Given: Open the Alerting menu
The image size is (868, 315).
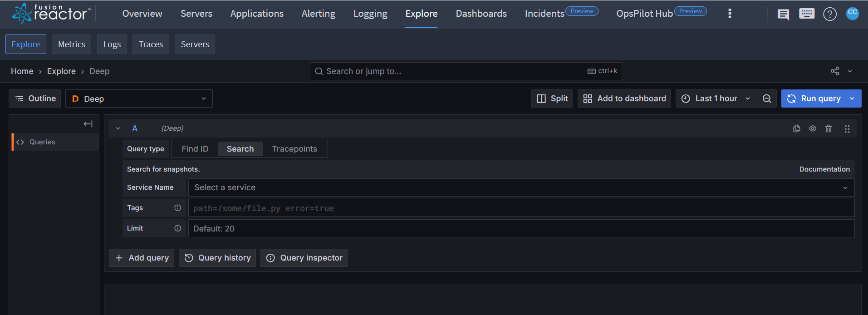Looking at the screenshot, I should tap(319, 14).
